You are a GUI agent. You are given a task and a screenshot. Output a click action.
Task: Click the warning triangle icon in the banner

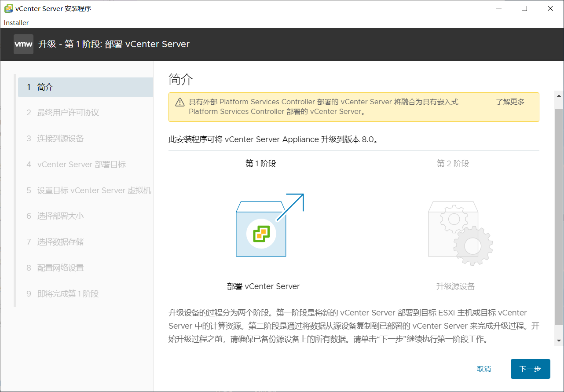(x=179, y=102)
